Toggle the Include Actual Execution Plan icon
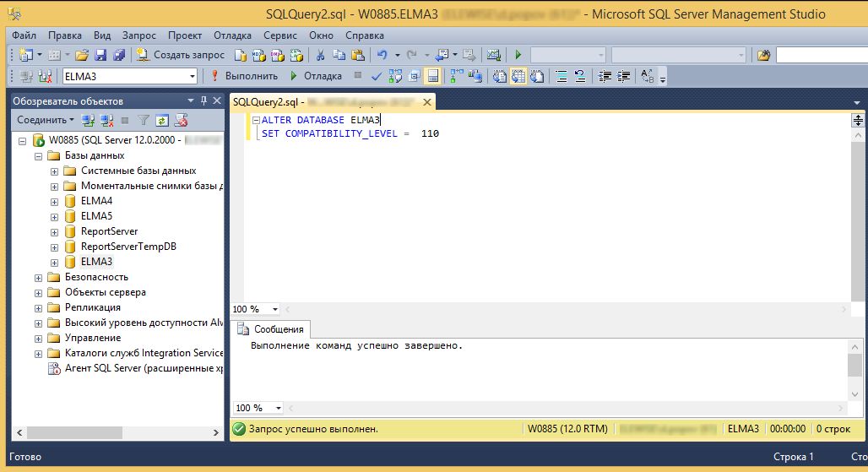 456,76
